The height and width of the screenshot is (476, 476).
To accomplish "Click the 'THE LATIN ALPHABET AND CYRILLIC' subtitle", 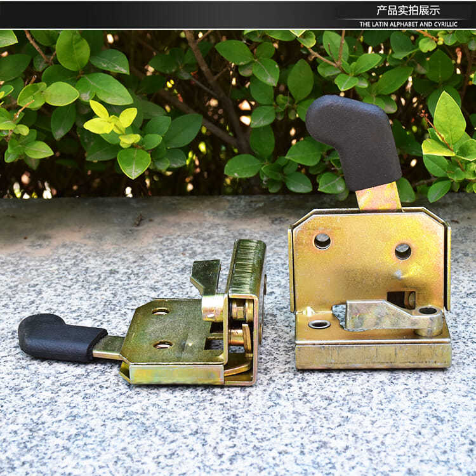I will click(408, 24).
